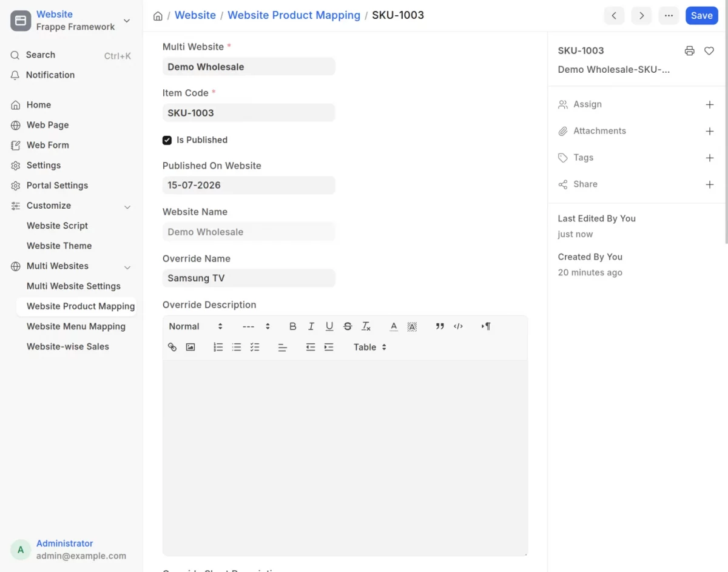The height and width of the screenshot is (572, 728).
Task: Open the Table dropdown in the editor
Action: click(x=370, y=347)
